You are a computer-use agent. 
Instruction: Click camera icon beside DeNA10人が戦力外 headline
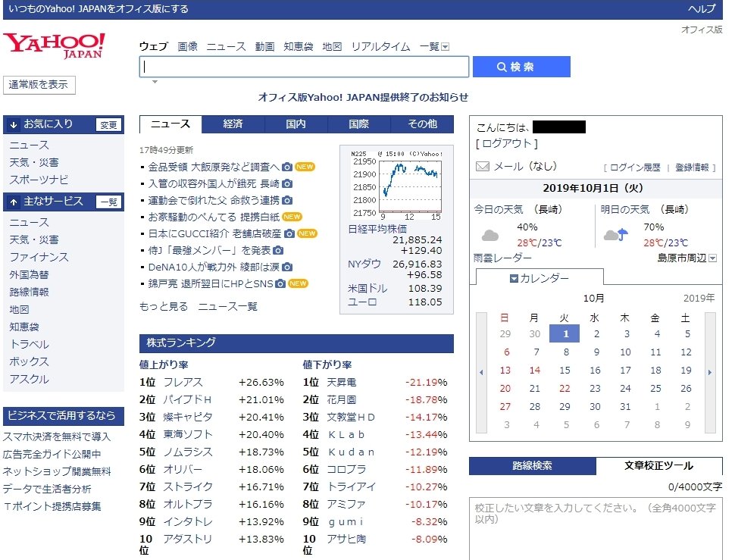click(287, 267)
